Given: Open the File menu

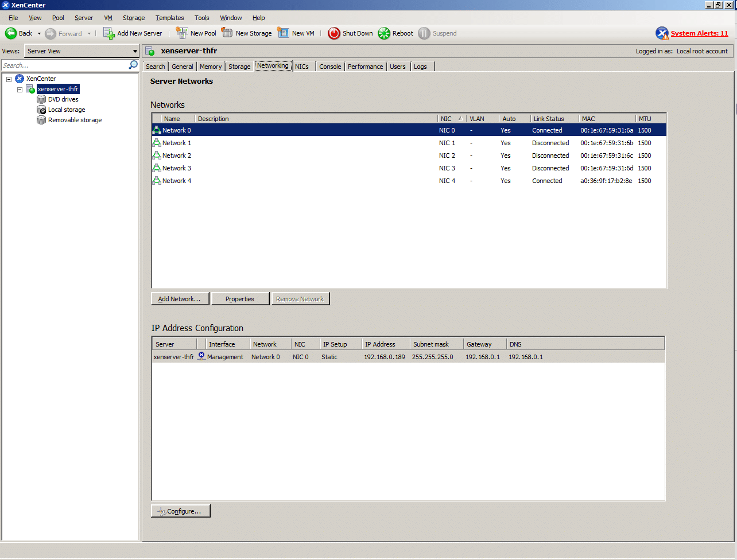Looking at the screenshot, I should tap(13, 18).
